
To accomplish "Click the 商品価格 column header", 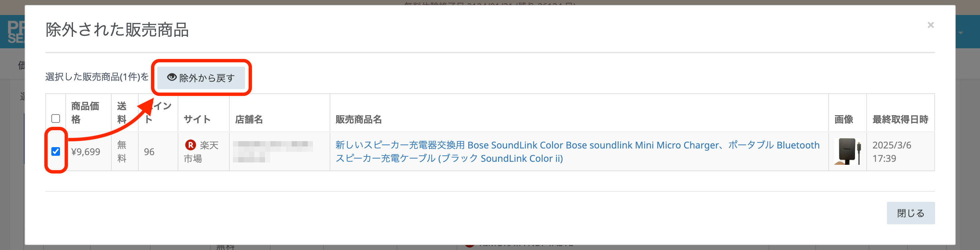I will pos(85,113).
